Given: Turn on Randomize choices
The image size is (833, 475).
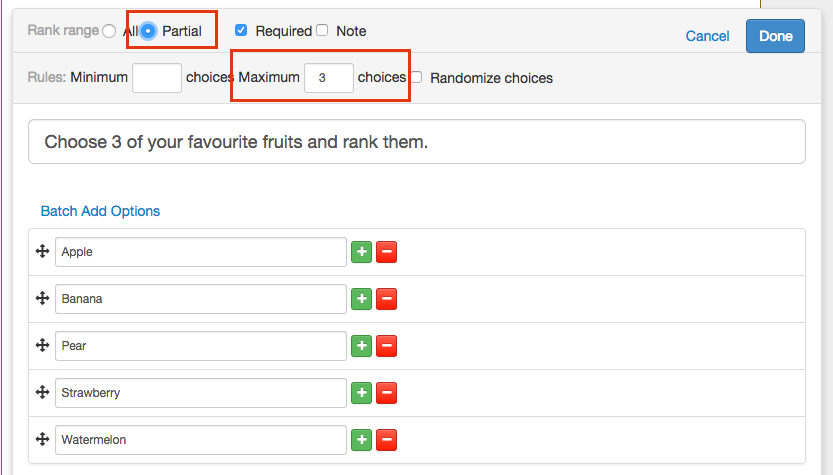Looking at the screenshot, I should click(x=416, y=77).
